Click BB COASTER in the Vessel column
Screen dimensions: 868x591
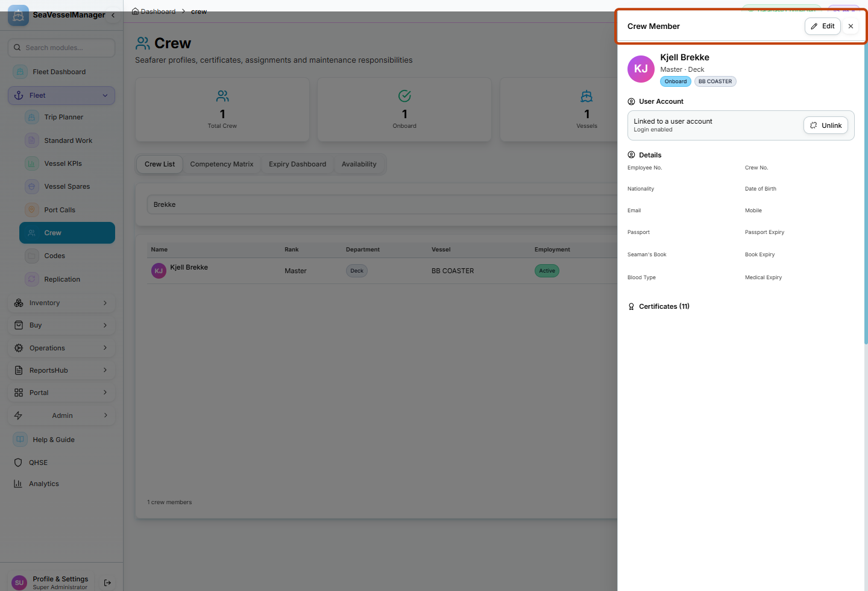453,271
